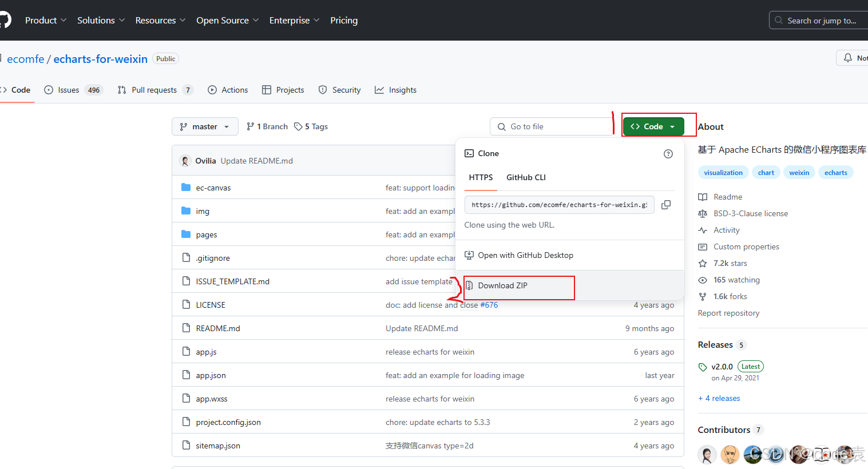Switch to the Actions tab
Image resolution: width=868 pixels, height=469 pixels.
coord(228,90)
